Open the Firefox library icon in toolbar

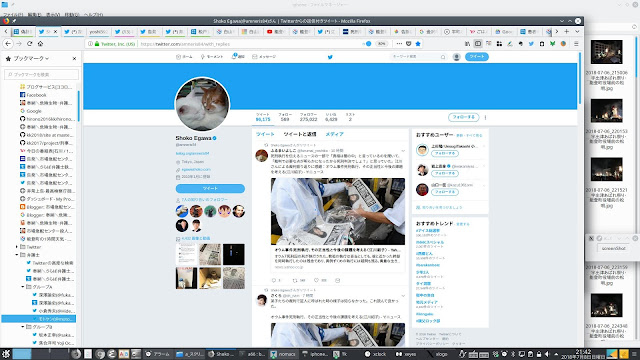pos(467,44)
